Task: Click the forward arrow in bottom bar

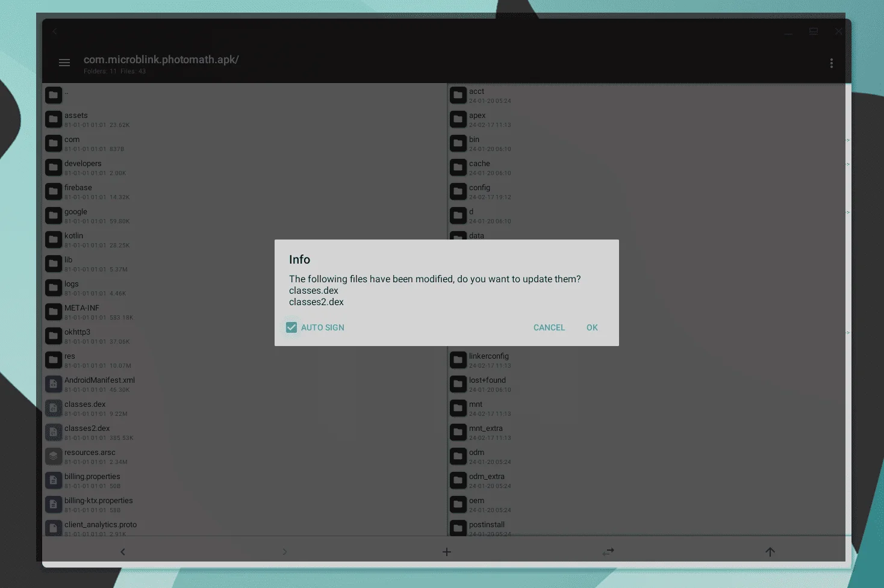Action: coord(285,552)
